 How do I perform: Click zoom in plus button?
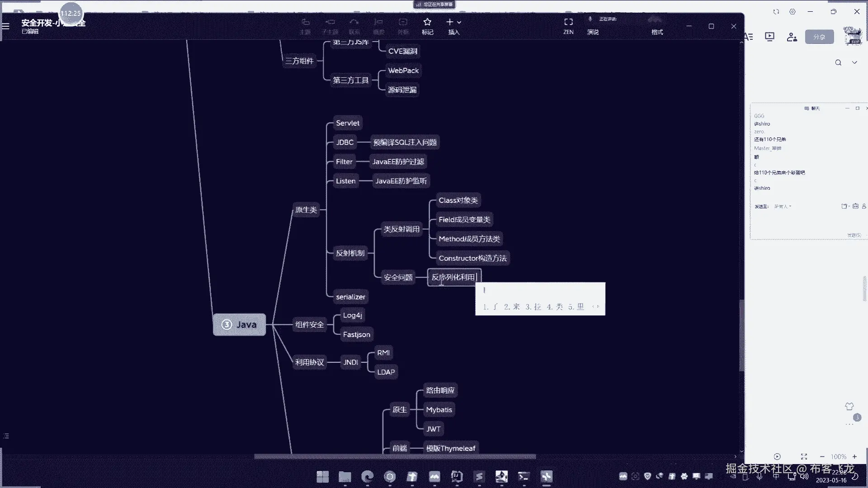854,456
